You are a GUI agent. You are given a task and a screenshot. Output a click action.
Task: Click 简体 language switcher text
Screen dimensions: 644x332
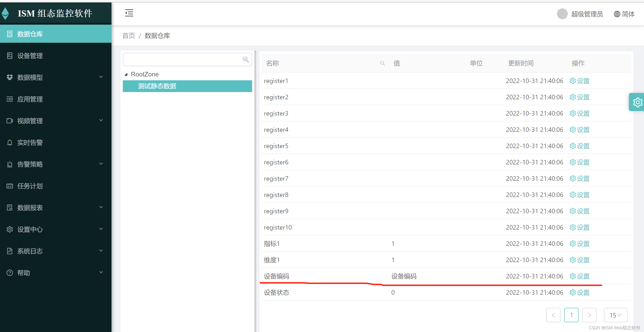pyautogui.click(x=628, y=14)
